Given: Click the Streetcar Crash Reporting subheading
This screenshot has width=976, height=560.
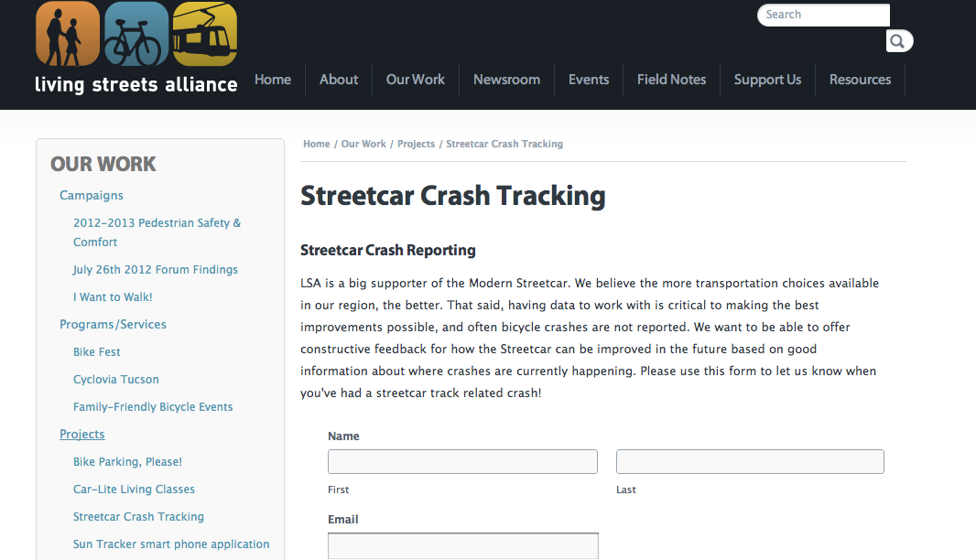Looking at the screenshot, I should [388, 250].
